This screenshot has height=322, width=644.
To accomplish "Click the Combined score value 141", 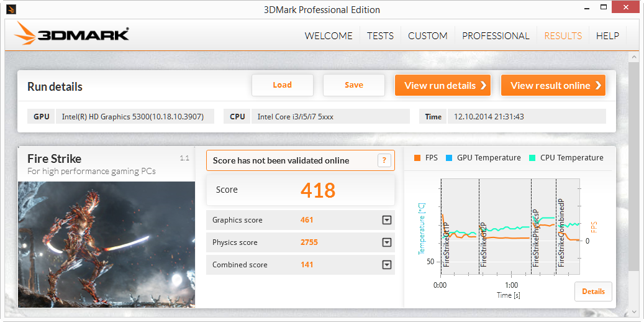I will click(307, 265).
